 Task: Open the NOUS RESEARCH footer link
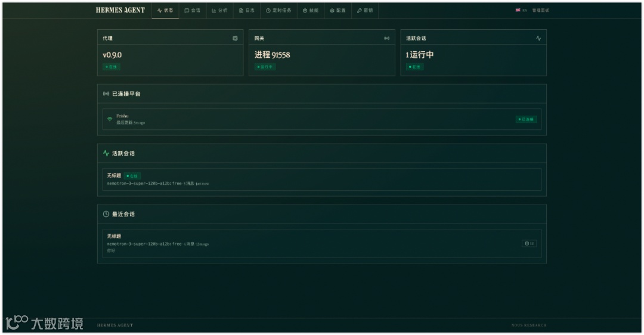[529, 325]
